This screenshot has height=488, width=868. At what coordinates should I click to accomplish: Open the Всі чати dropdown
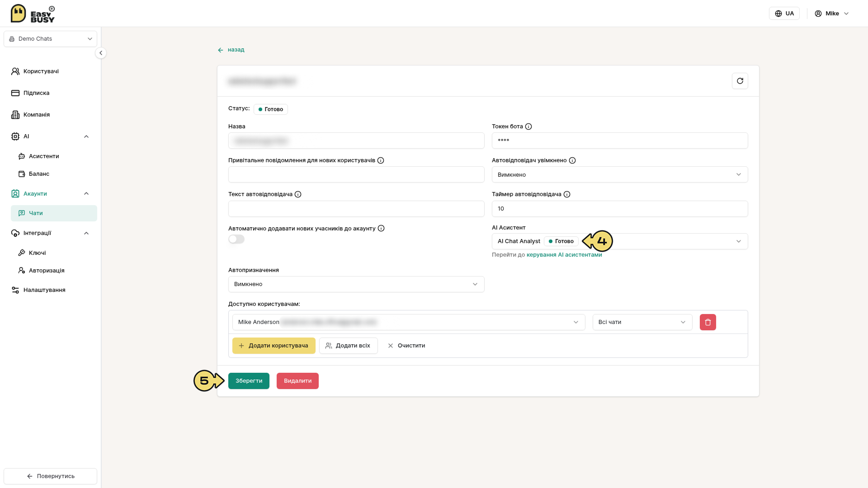[x=642, y=322]
